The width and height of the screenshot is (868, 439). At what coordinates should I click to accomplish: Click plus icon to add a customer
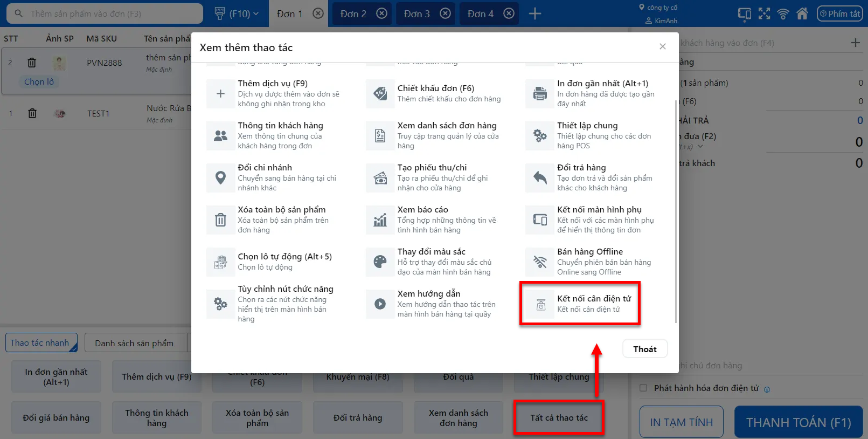pos(856,43)
